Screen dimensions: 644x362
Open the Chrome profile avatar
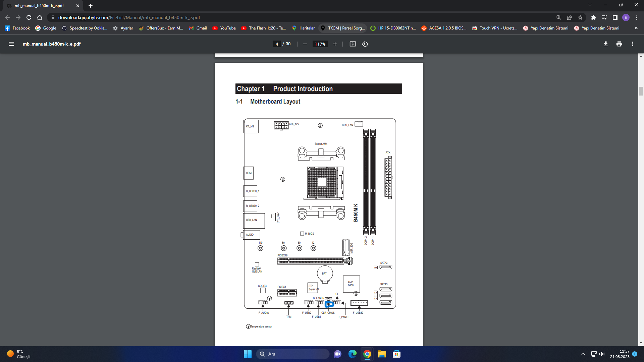(x=626, y=17)
